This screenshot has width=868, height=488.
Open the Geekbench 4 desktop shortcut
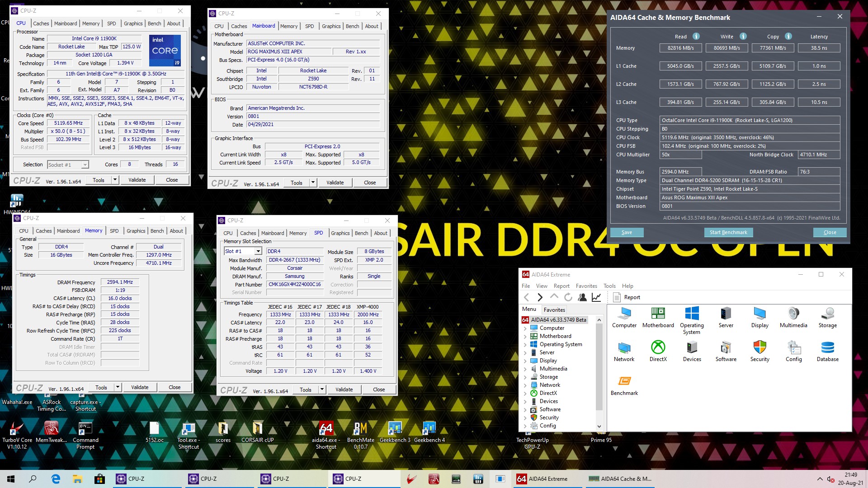click(429, 432)
